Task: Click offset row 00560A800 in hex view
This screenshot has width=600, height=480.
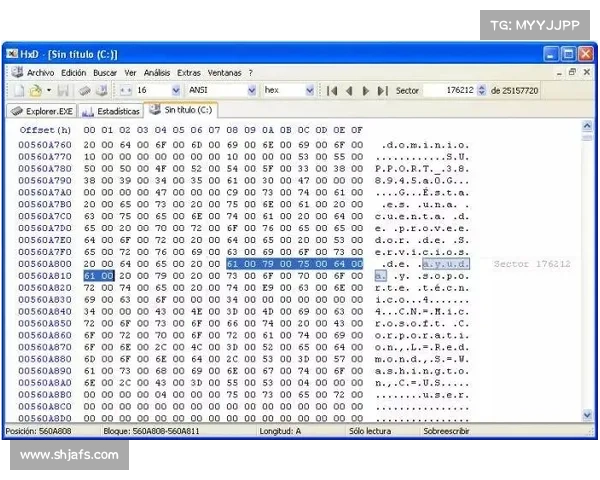Action: [x=45, y=263]
